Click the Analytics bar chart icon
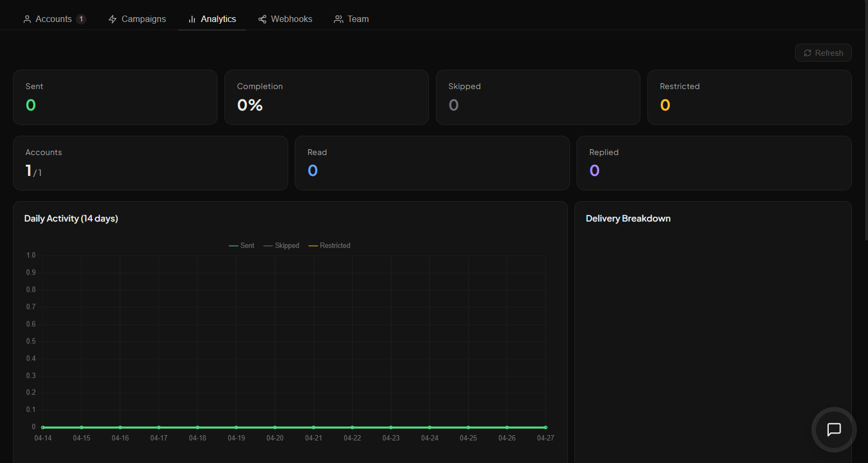The image size is (868, 463). [192, 19]
